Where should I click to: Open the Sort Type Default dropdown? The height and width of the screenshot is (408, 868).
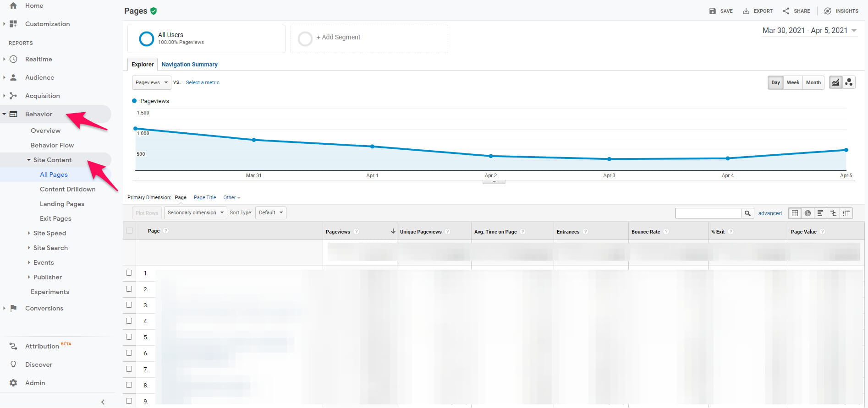pos(271,212)
